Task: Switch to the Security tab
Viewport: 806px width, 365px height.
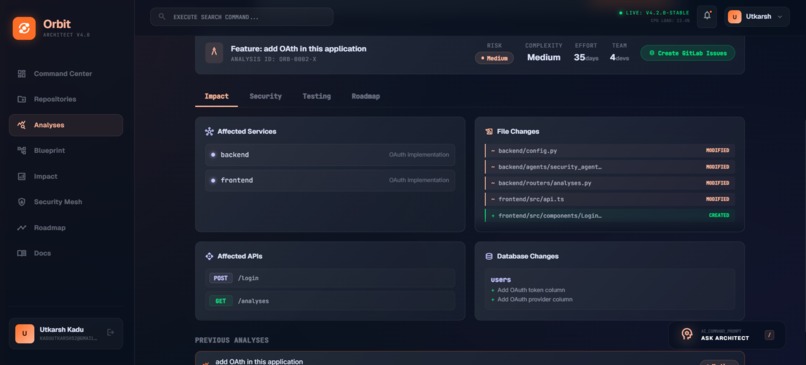Action: [x=265, y=97]
